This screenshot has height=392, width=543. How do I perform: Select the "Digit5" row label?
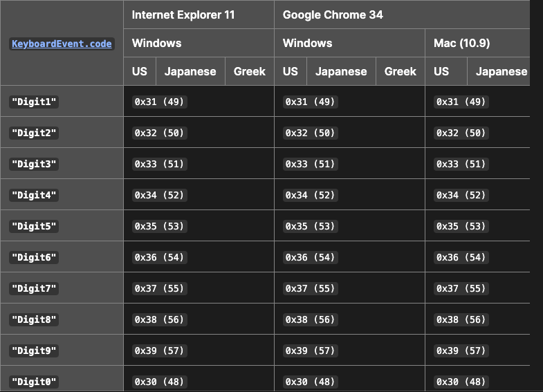(x=34, y=227)
